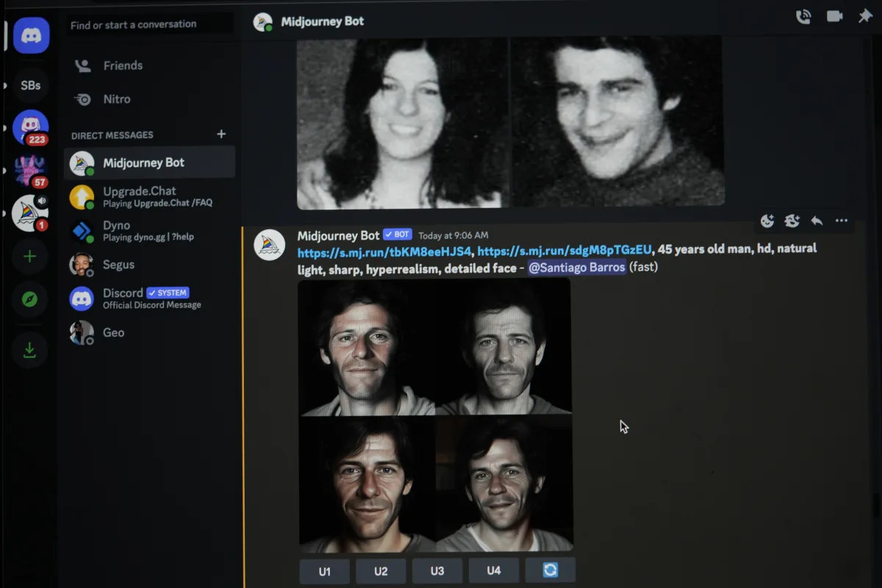Upscale the first image with U1
882x588 pixels.
point(323,570)
